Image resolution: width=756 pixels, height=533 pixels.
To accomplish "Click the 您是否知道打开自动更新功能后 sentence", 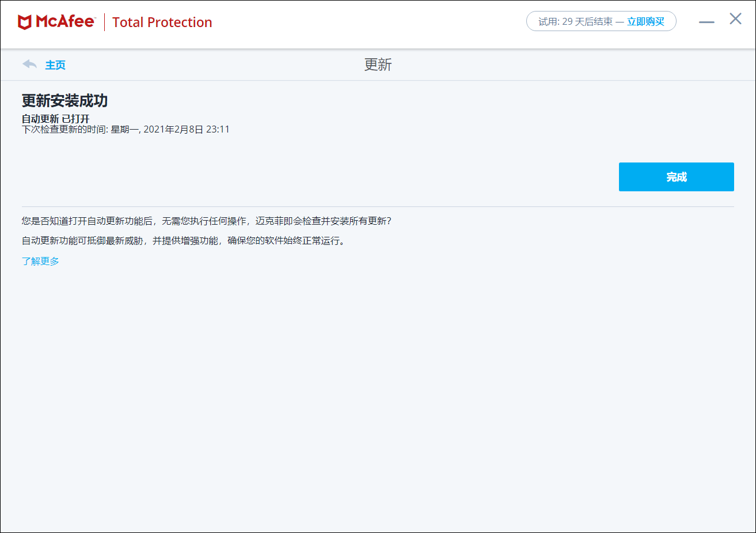I will (206, 221).
